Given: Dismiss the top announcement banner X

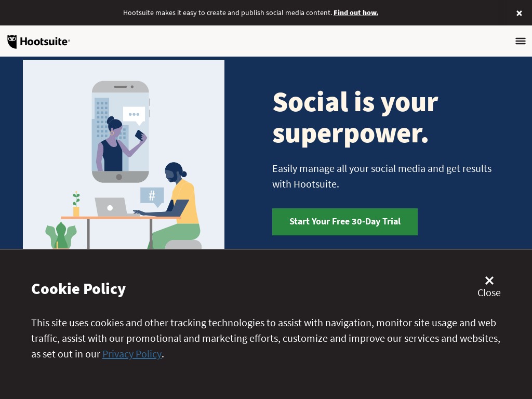Looking at the screenshot, I should 519,13.
